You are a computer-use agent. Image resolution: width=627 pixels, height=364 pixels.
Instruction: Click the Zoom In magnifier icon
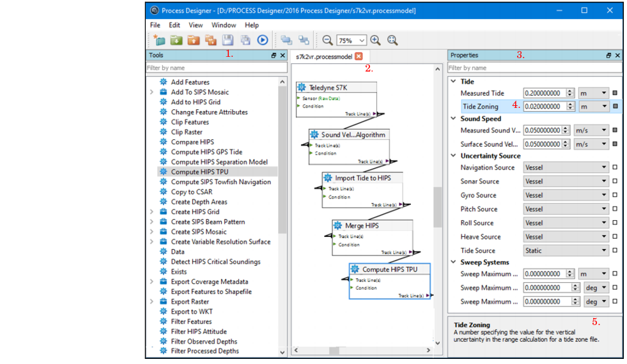click(x=376, y=40)
